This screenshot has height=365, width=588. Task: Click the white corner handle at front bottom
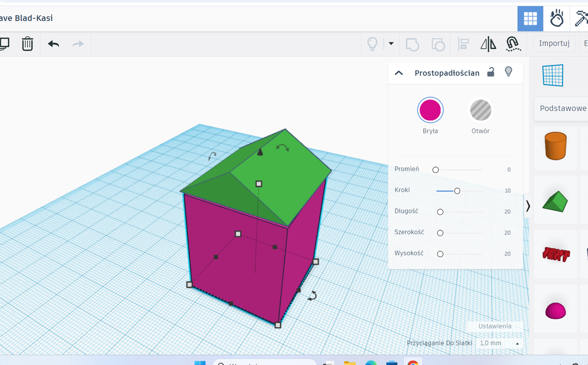pos(278,325)
